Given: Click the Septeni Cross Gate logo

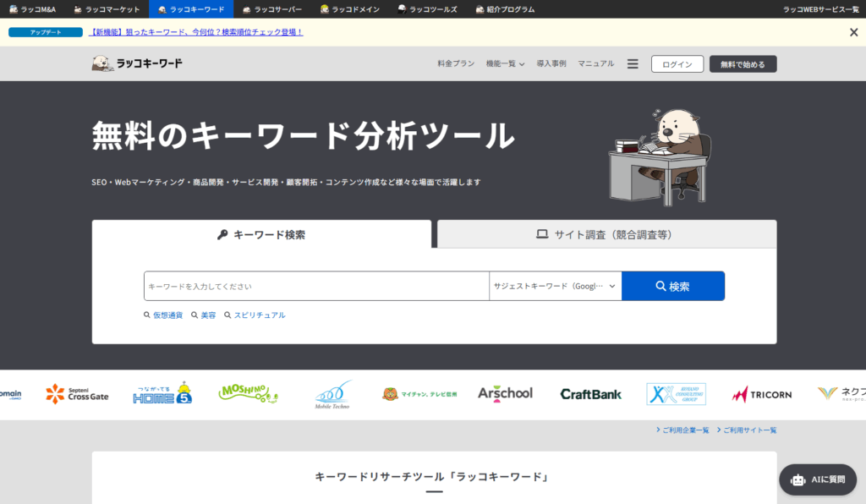Looking at the screenshot, I should (77, 394).
